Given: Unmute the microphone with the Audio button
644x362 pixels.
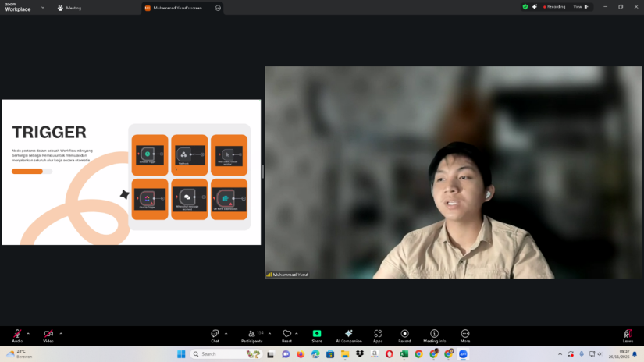Looking at the screenshot, I should 16,334.
